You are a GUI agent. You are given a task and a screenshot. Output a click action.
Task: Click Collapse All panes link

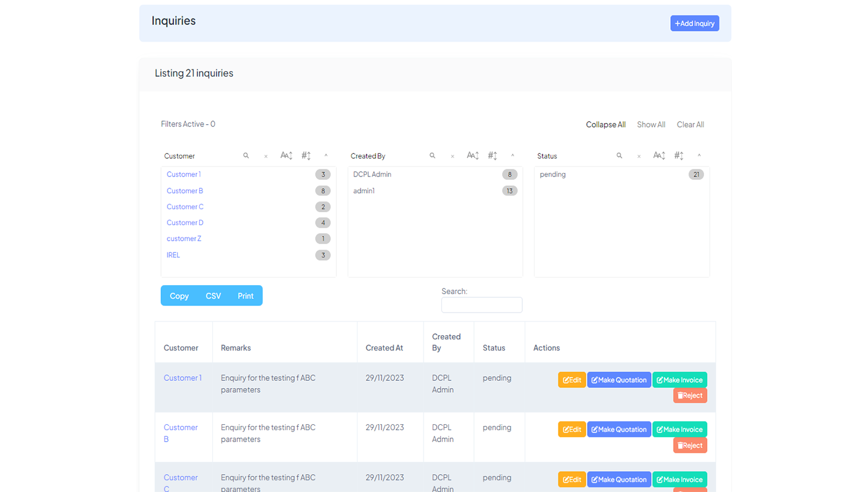click(605, 125)
